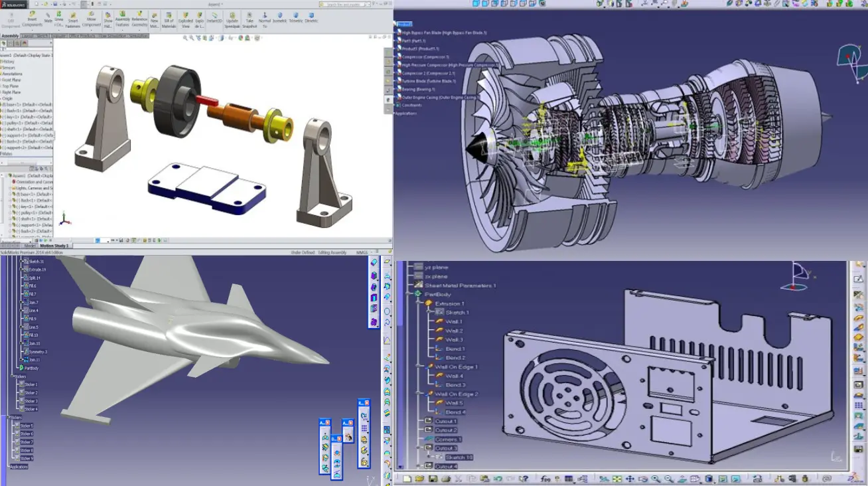Select Symmetry.3 in the aircraft tree
Viewport: 868px width, 486px height.
coord(37,352)
